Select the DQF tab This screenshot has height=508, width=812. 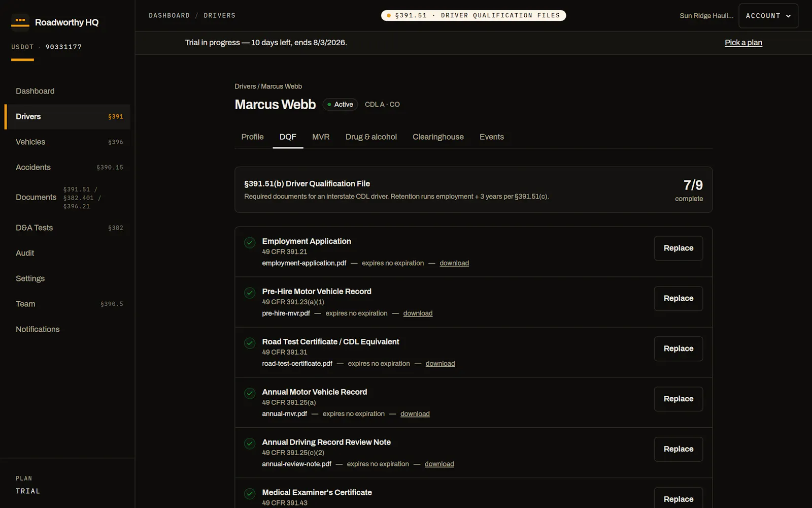[x=288, y=137]
